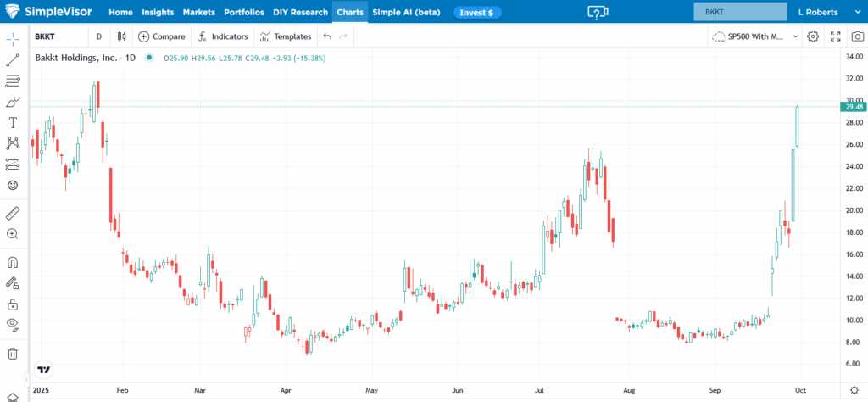868x402 pixels.
Task: Pick the brush drawing tool
Action: click(13, 102)
